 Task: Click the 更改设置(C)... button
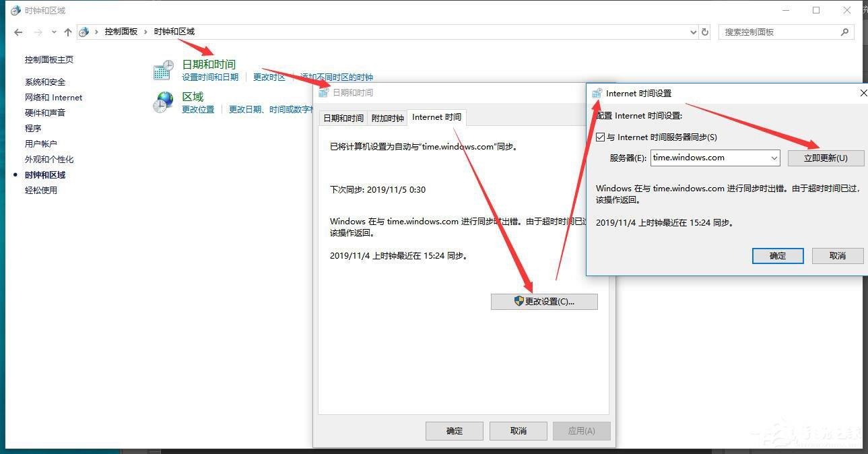[x=544, y=301]
